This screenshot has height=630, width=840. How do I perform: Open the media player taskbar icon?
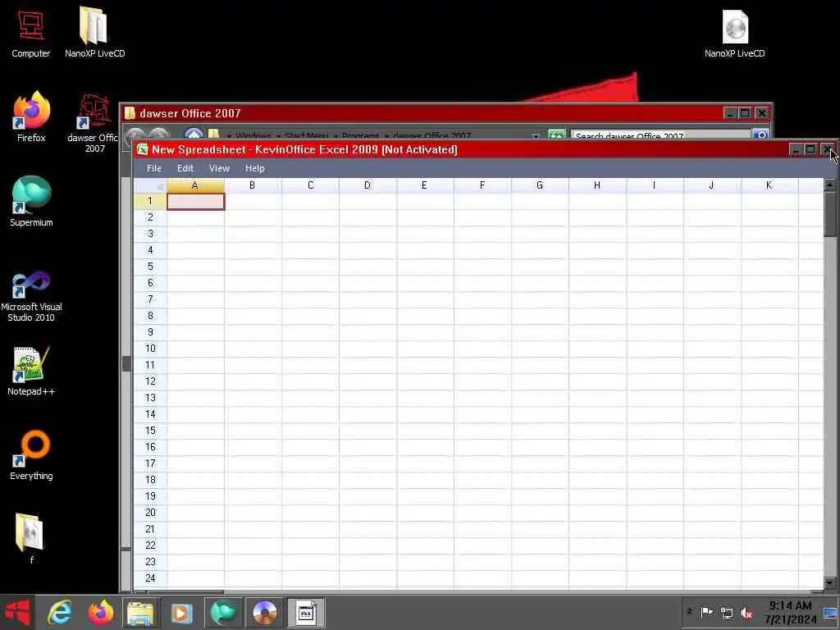pyautogui.click(x=181, y=612)
